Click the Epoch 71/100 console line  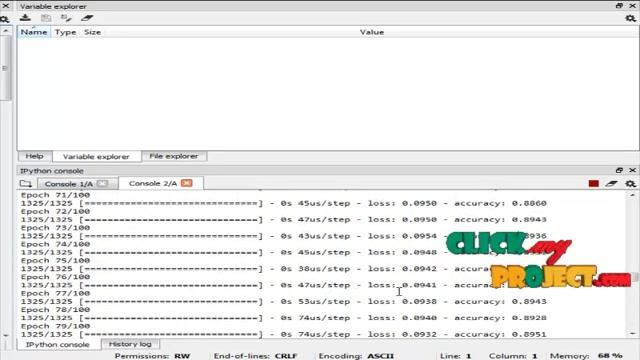coord(56,195)
